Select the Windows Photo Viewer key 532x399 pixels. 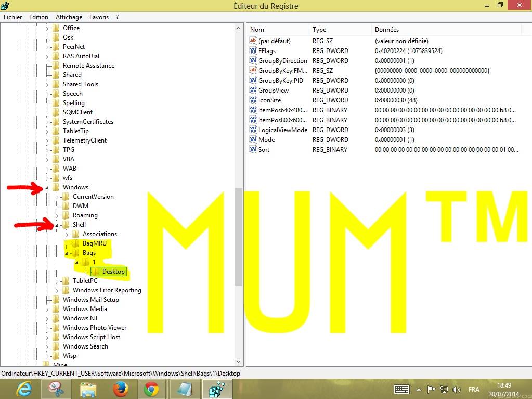(x=95, y=328)
